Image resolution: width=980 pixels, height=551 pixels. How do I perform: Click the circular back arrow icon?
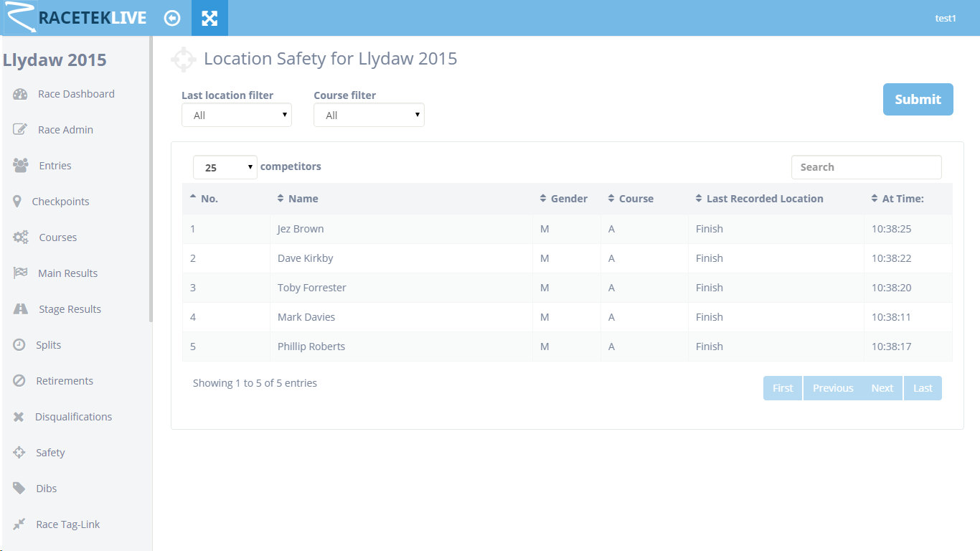pos(172,18)
